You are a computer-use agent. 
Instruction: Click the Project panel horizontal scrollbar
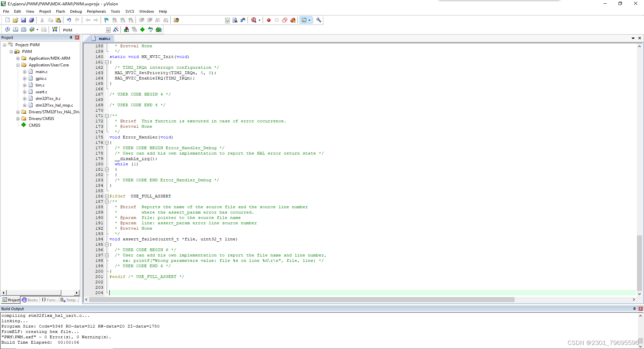40,293
